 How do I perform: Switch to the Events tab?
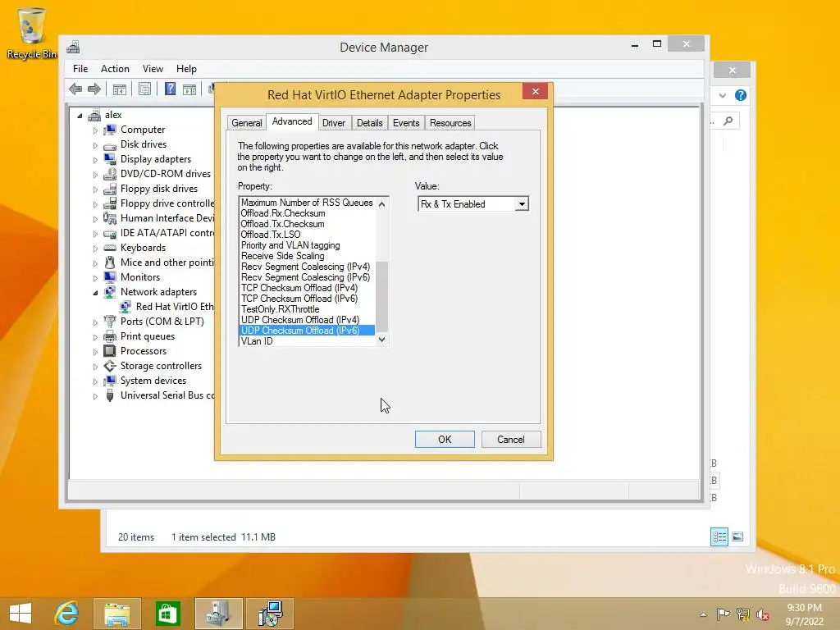pyautogui.click(x=406, y=123)
